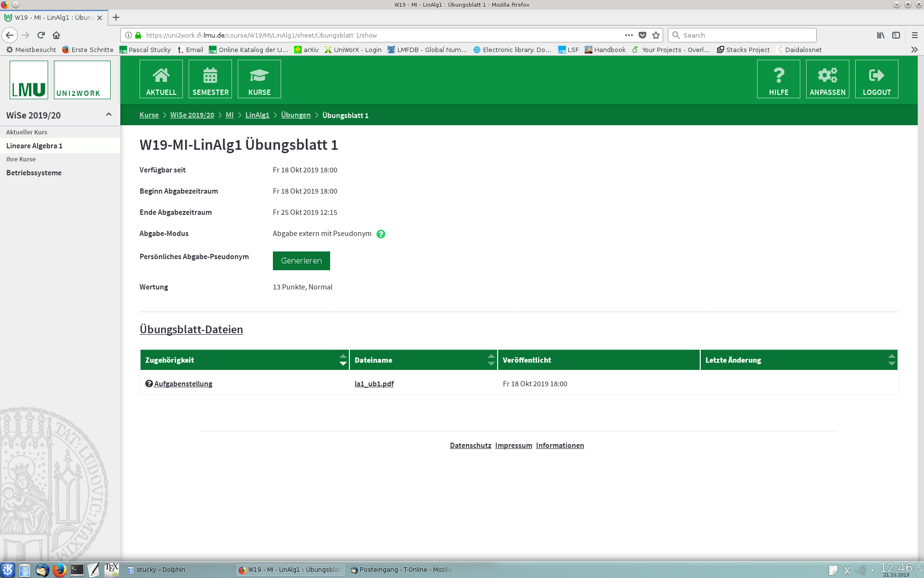Click the Firefox reload icon
This screenshot has height=578, width=924.
(41, 35)
